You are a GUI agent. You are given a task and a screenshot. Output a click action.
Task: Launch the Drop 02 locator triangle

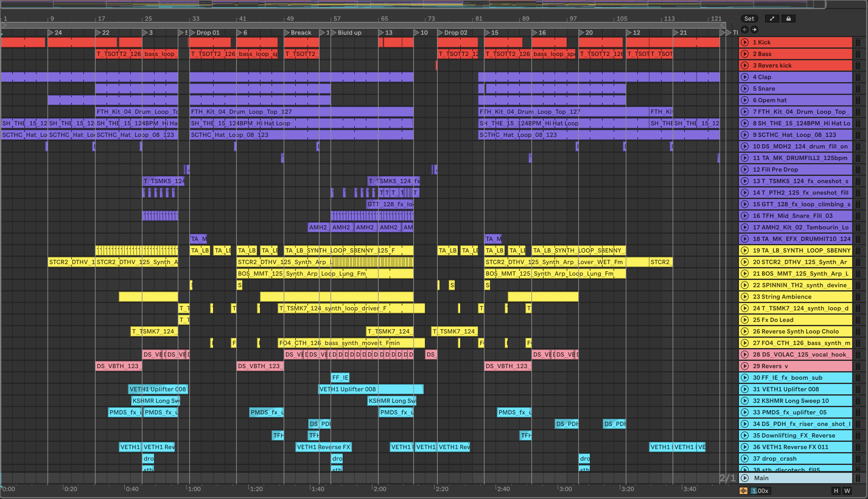tap(440, 33)
